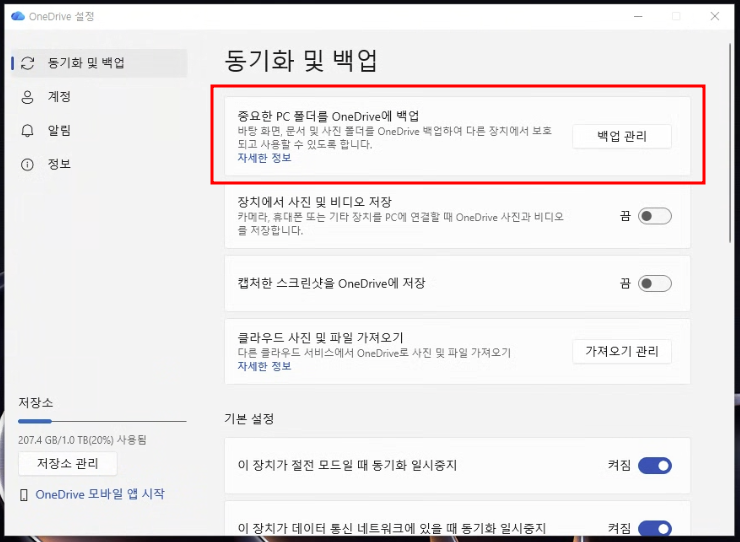Open 자세한 정보 link under PC 폴더 백업
Screen dimensions: 740x542
(x=264, y=158)
